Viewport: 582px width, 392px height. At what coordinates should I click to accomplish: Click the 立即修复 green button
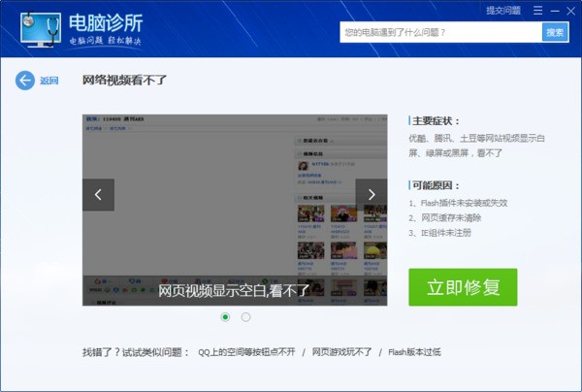[x=463, y=287]
